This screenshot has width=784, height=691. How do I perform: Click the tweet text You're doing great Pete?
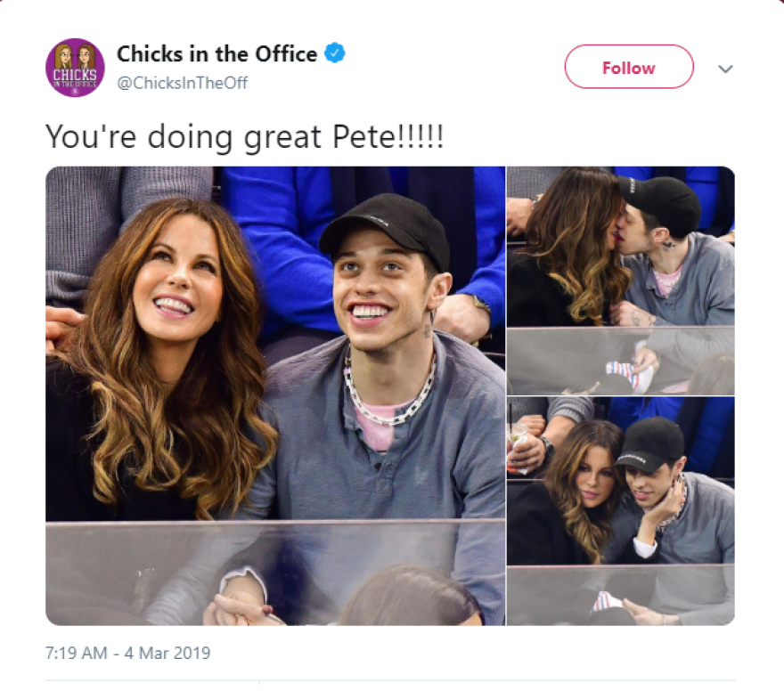[x=244, y=136]
